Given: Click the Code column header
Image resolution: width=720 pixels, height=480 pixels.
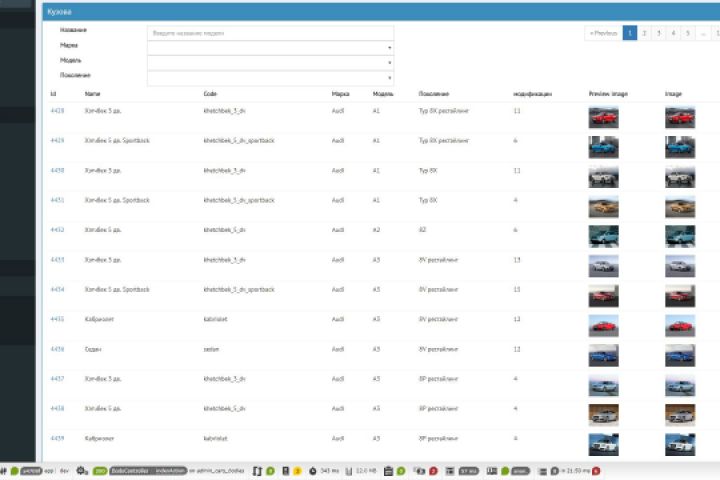Looking at the screenshot, I should (210, 94).
